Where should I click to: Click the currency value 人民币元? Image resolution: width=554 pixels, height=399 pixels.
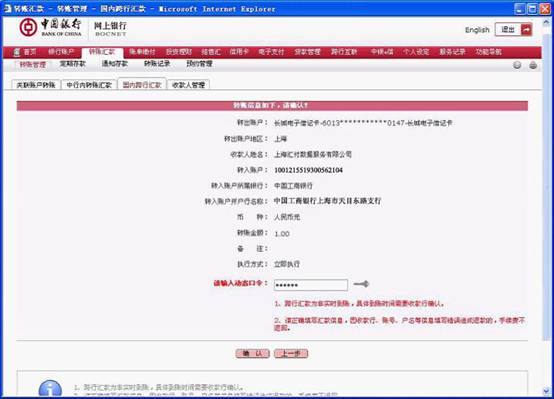click(x=287, y=217)
